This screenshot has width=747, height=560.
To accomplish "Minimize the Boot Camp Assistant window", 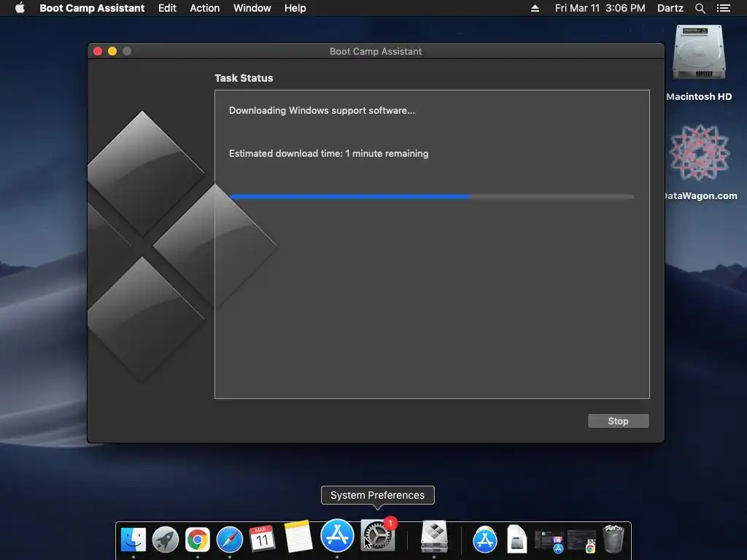I will [112, 51].
